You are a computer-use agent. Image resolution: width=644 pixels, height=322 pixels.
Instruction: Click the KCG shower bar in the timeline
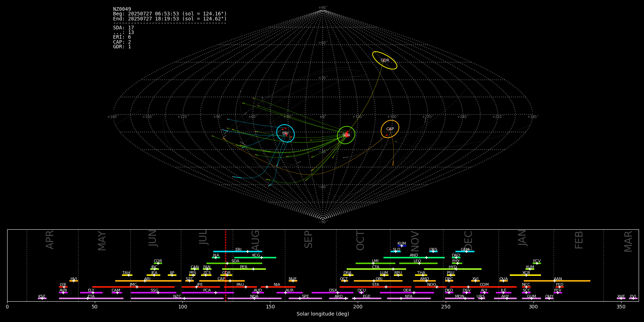[x=255, y=257]
